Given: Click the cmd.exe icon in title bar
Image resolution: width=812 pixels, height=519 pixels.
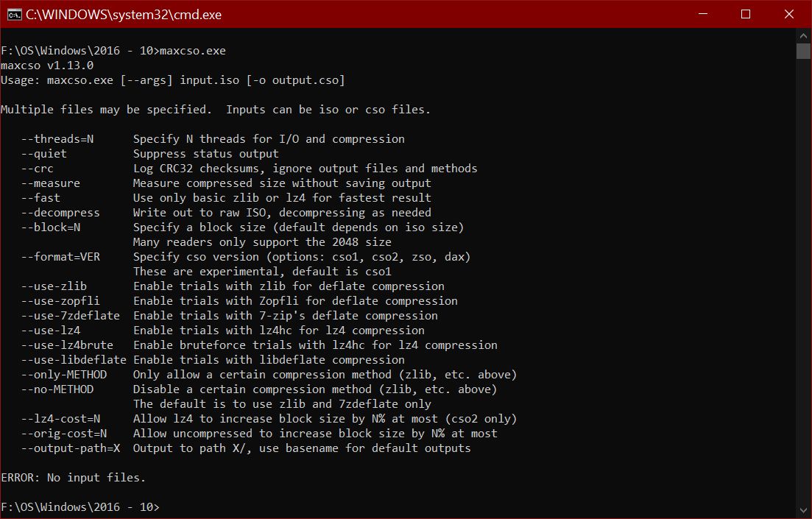Looking at the screenshot, I should pyautogui.click(x=13, y=14).
